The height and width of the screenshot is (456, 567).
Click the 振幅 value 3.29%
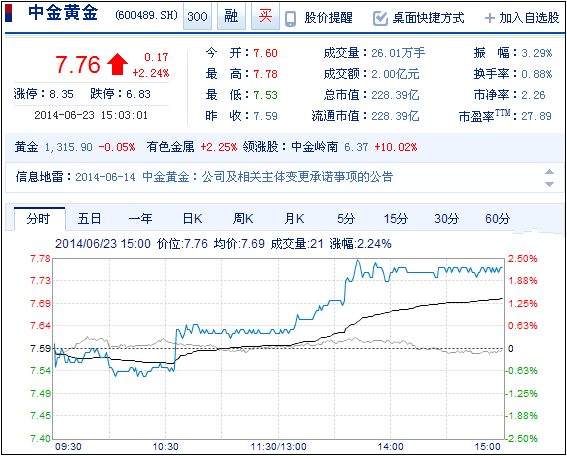(x=537, y=53)
